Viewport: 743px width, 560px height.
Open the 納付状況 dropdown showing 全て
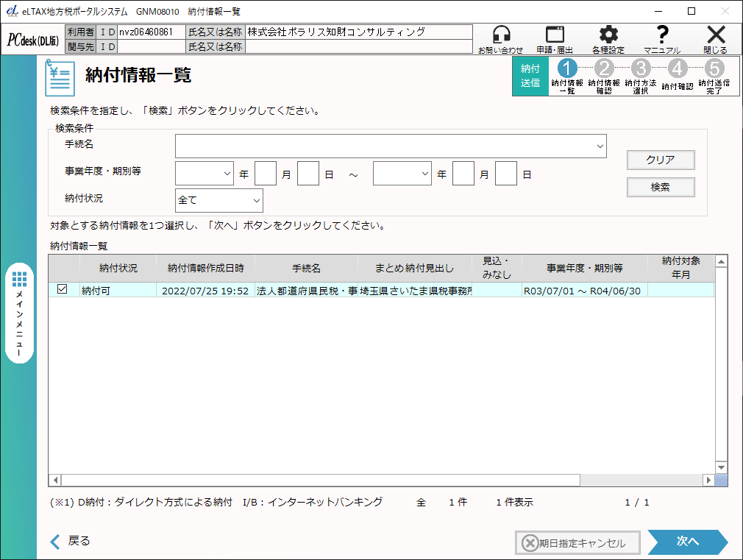pyautogui.click(x=219, y=200)
